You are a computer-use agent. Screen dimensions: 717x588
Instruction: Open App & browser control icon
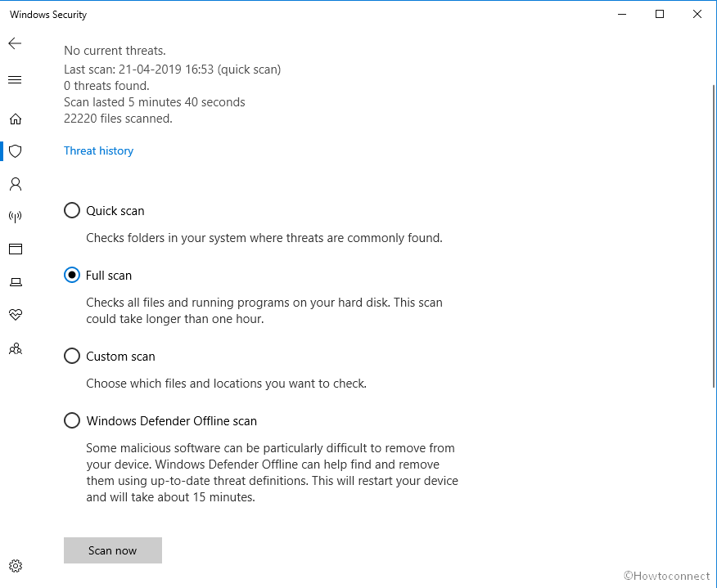coord(16,249)
